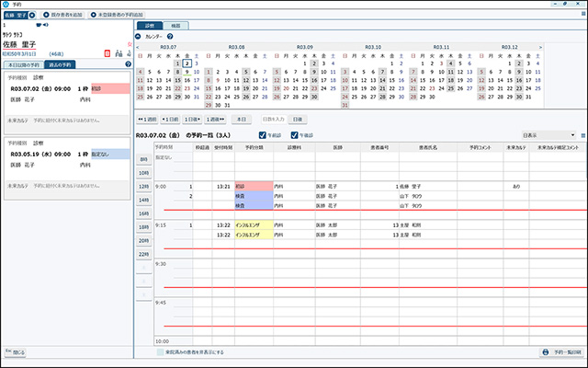The height and width of the screenshot is (368, 588).
Task: Toggle 来院済みの患者を非表示にする checkbox
Action: pos(159,352)
